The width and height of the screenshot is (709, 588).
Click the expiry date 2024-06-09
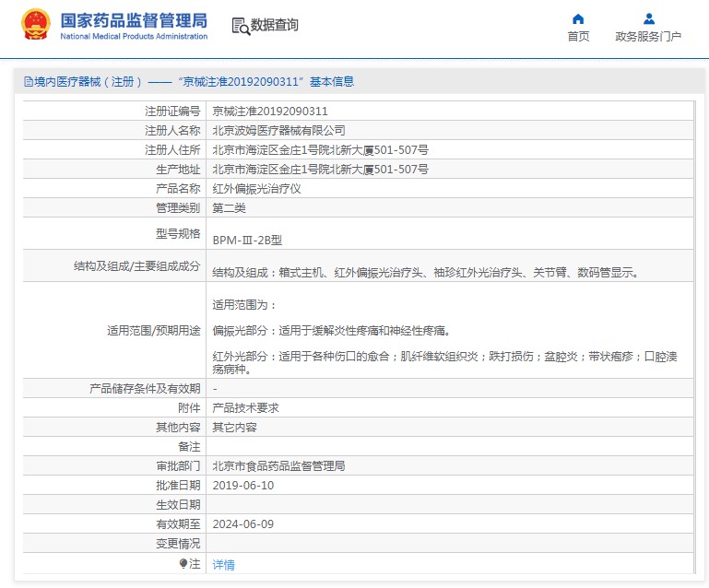click(x=243, y=523)
